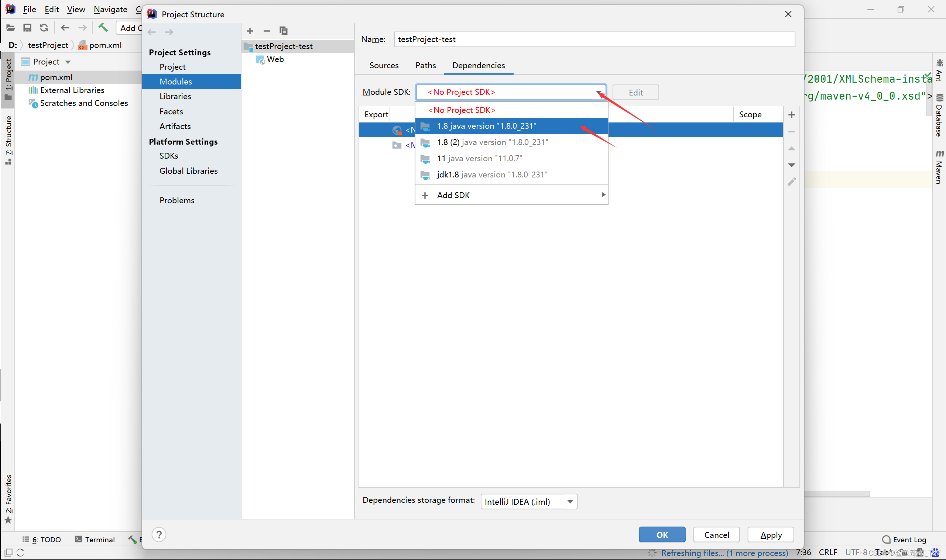Click the SDKs icon under Platform Settings
This screenshot has height=560, width=946.
click(168, 155)
